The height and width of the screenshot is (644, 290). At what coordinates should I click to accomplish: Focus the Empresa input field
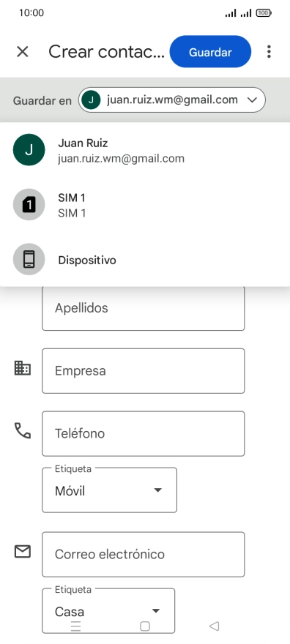point(144,371)
